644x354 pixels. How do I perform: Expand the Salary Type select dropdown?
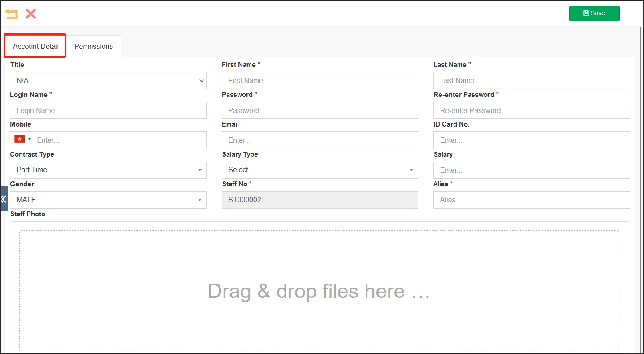[x=320, y=170]
